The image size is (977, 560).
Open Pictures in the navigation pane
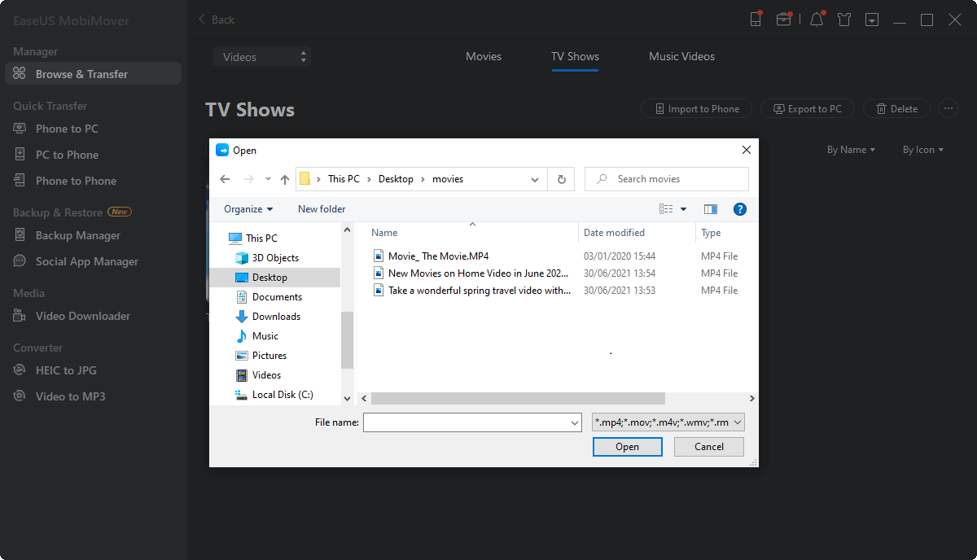[x=269, y=356]
